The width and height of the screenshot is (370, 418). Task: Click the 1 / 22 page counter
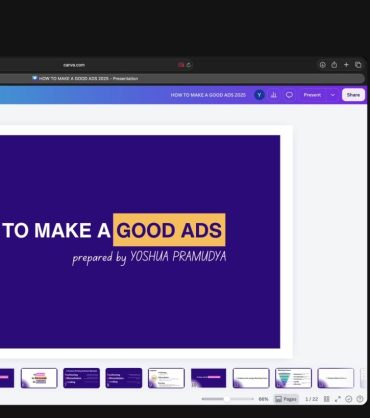coord(312,399)
